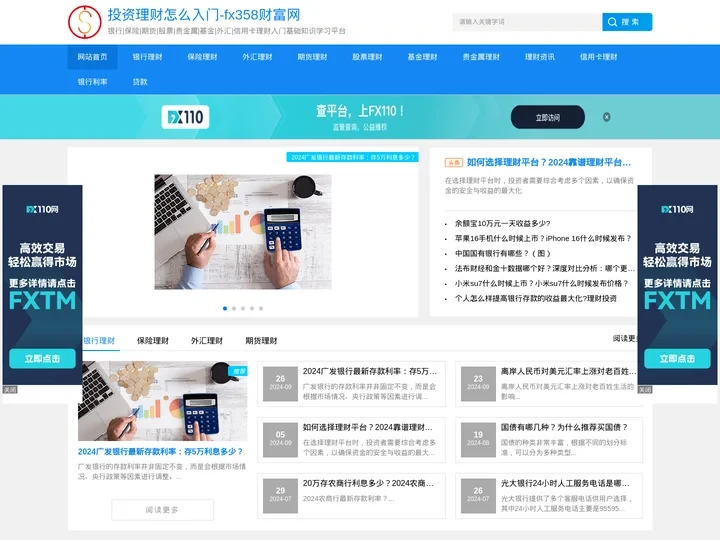
Task: Click the site title 投资理财怎么入门-fx358财富网
Action: (x=204, y=15)
